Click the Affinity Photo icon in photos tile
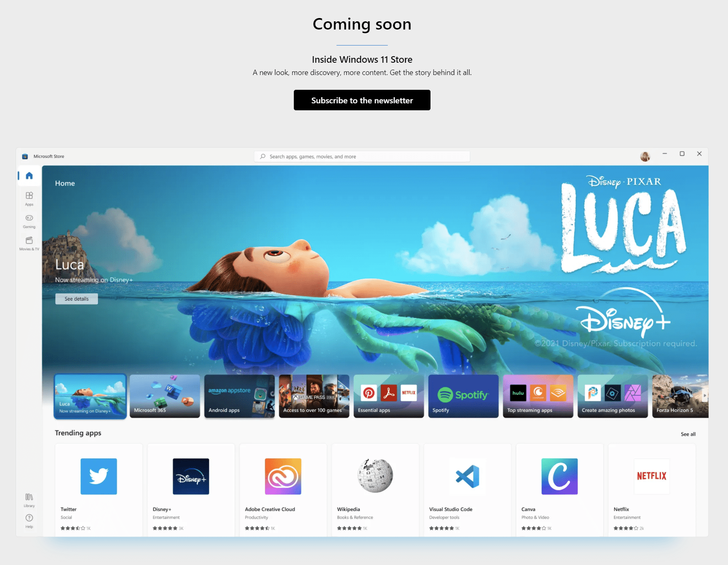Screen dimensions: 728x565 (x=632, y=393)
